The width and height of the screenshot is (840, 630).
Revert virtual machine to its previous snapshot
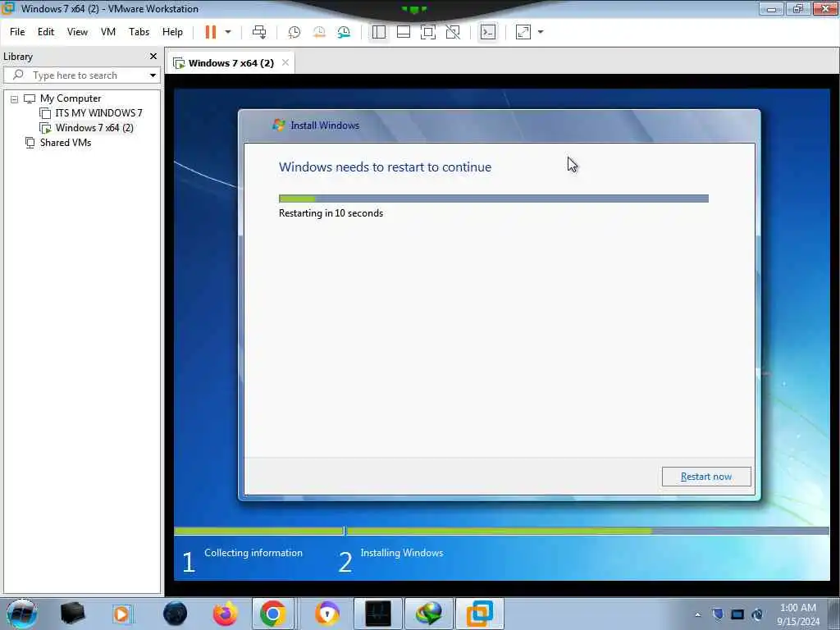click(319, 32)
